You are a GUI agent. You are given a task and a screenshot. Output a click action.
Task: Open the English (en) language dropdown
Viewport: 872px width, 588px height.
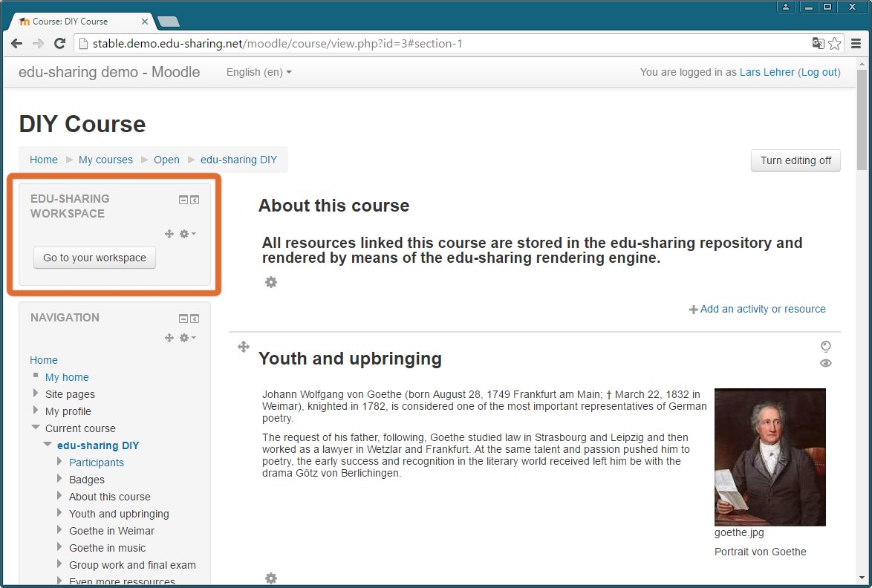pyautogui.click(x=259, y=72)
